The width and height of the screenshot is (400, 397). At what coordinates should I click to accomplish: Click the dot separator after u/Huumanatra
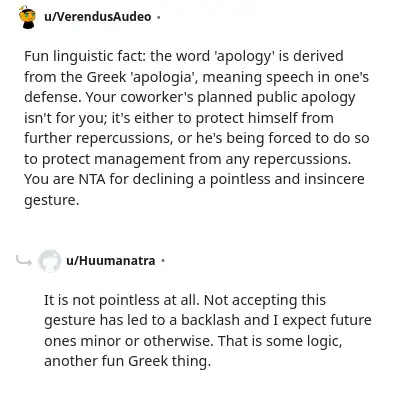point(163,261)
